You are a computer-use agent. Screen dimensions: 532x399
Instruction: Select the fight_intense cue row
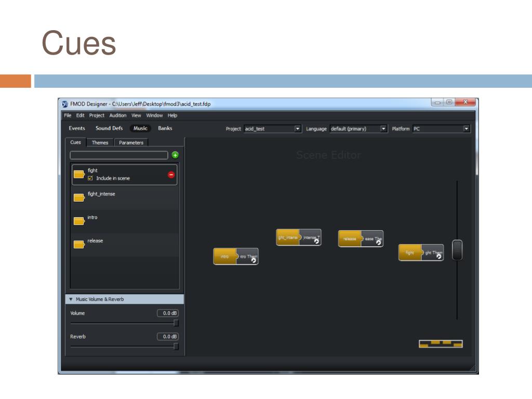point(125,198)
